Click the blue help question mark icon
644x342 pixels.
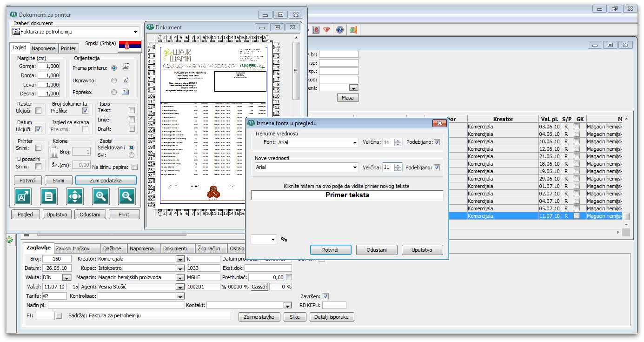point(340,30)
